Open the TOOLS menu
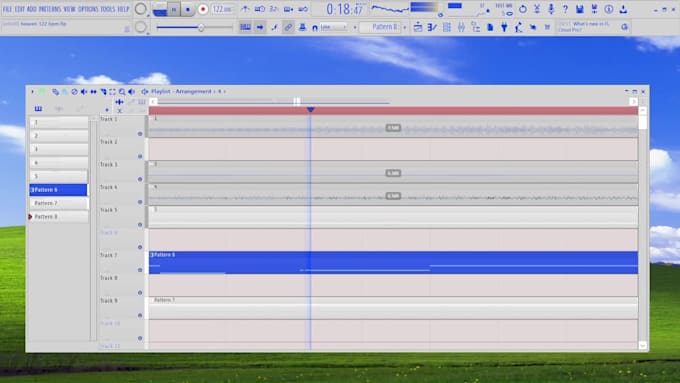 [108, 9]
